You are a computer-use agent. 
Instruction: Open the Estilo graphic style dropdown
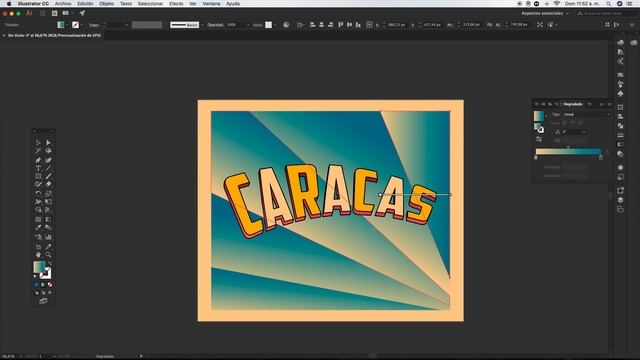pyautogui.click(x=275, y=25)
